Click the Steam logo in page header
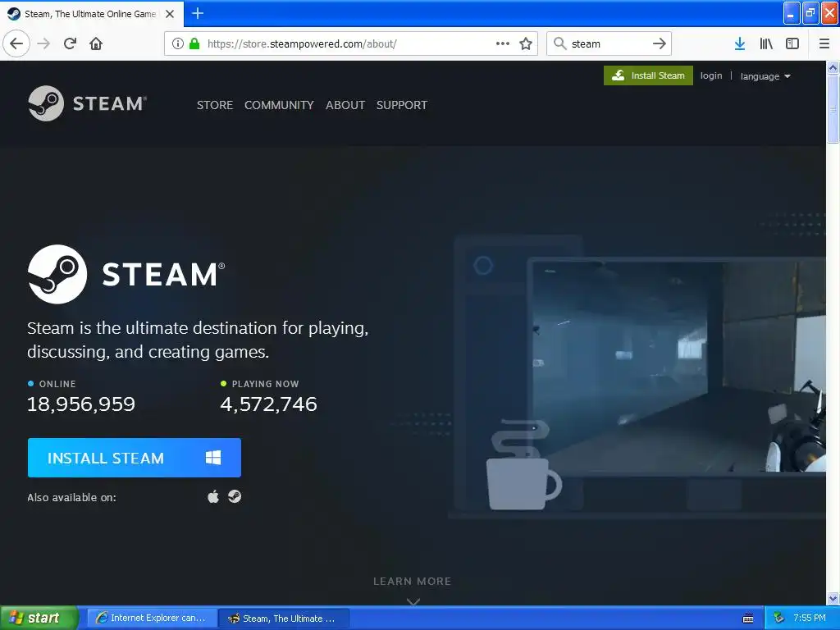The width and height of the screenshot is (840, 630). (x=87, y=103)
